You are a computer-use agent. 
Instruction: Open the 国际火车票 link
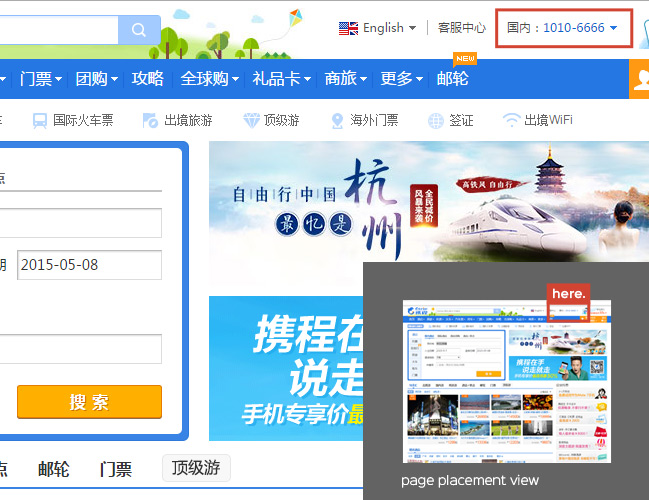point(83,120)
